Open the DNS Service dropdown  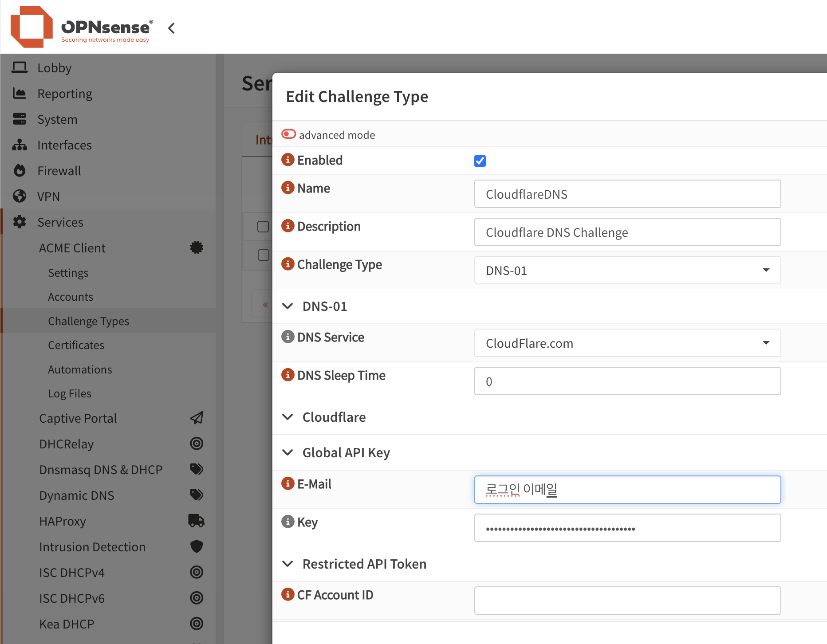[627, 343]
